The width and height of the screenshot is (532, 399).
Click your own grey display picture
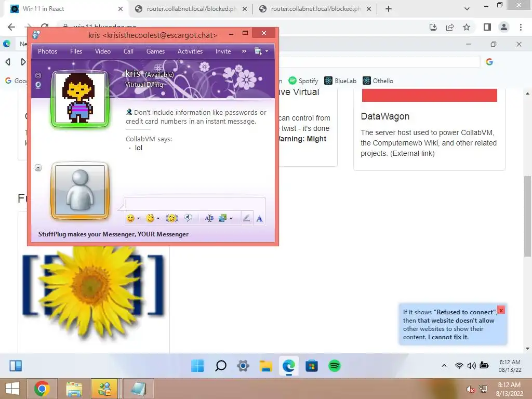pyautogui.click(x=80, y=190)
